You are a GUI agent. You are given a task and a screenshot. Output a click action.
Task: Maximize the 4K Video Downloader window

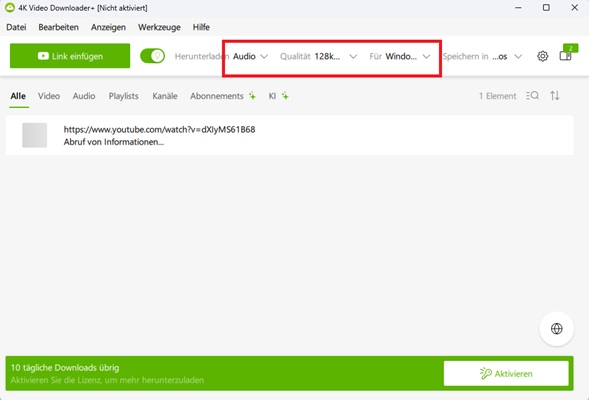(x=546, y=8)
